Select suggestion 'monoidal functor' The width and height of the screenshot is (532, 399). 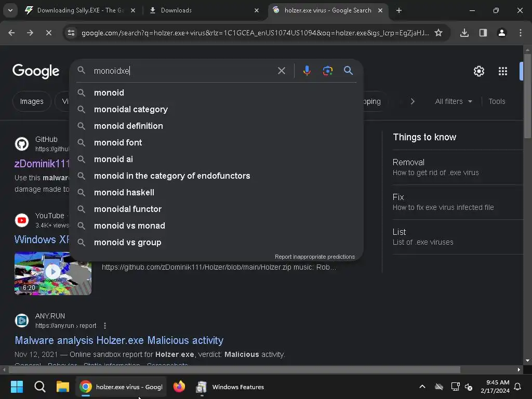coord(216,209)
